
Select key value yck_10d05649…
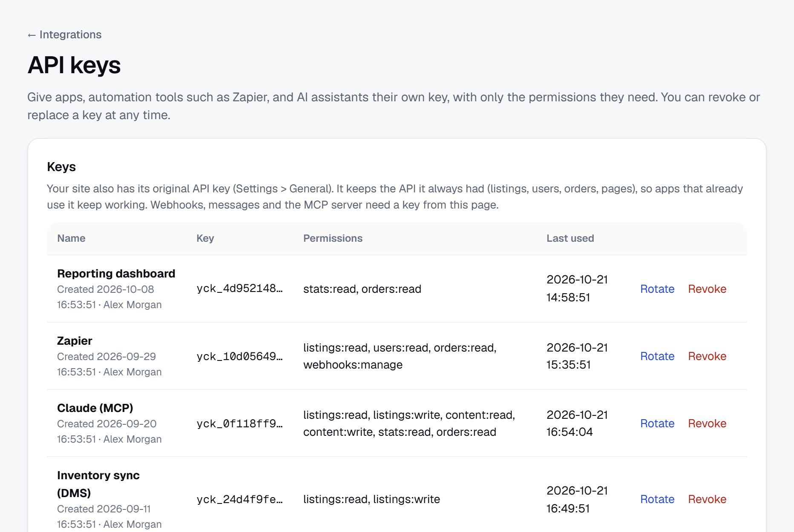tap(239, 356)
